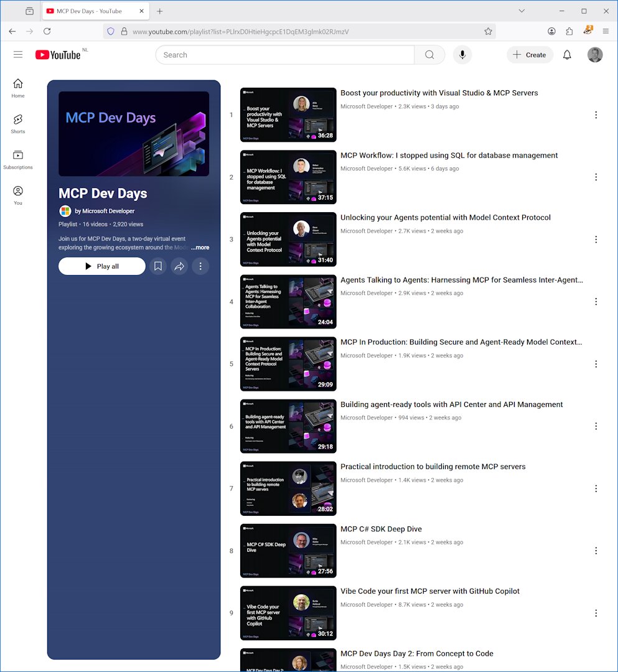Expand the playlist description with ...more
The height and width of the screenshot is (672, 618).
pyautogui.click(x=200, y=247)
